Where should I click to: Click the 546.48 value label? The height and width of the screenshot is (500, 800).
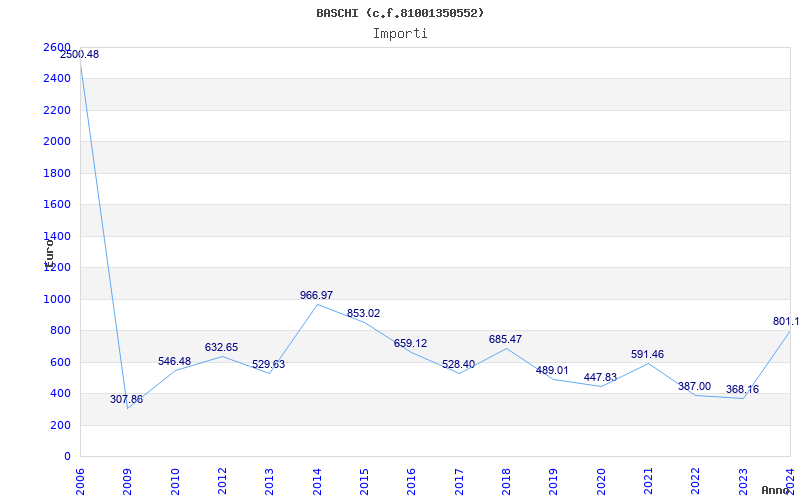coord(174,361)
